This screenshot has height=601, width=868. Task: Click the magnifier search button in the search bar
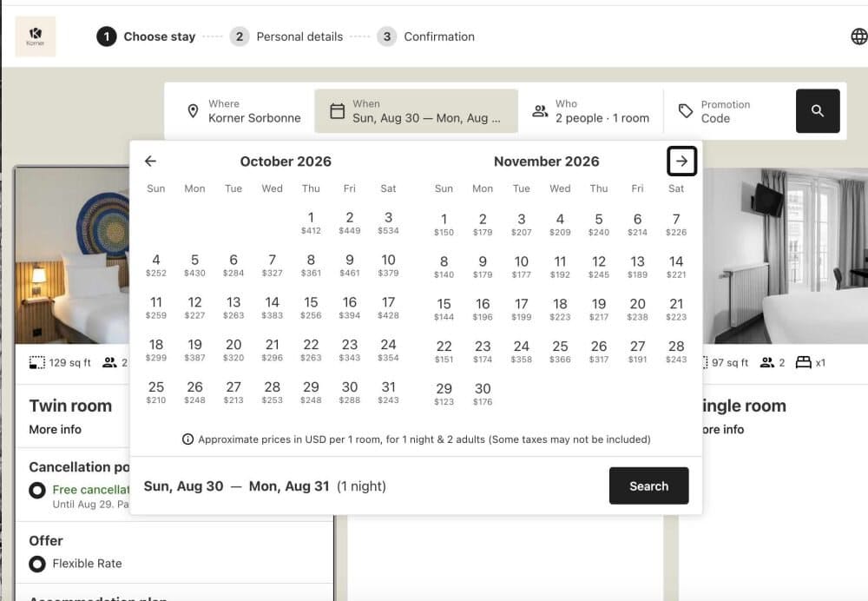click(x=818, y=111)
